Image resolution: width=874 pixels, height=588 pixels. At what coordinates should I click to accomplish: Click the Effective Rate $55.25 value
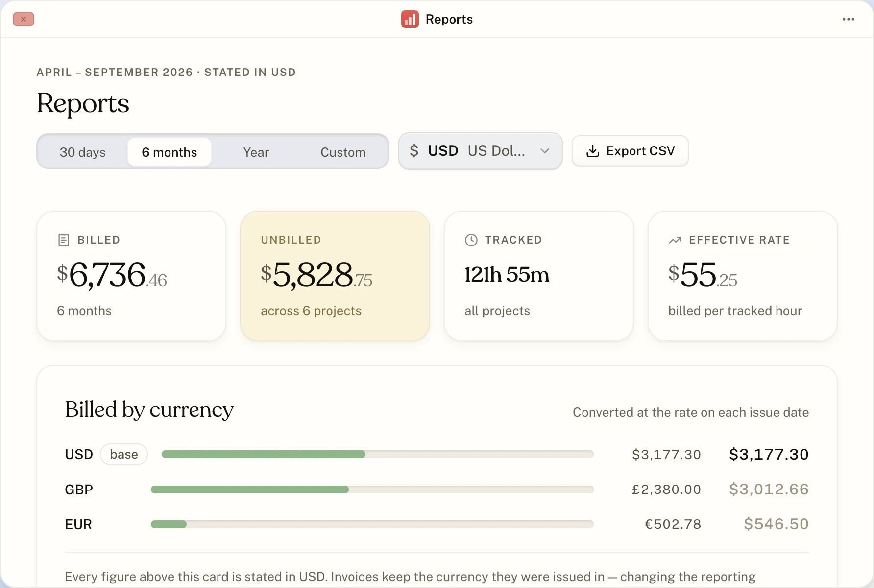(703, 275)
